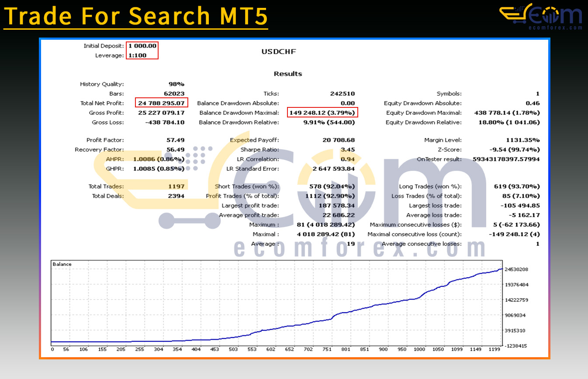Click the Balance label on the chart
This screenshot has height=379, width=588.
coord(62,264)
